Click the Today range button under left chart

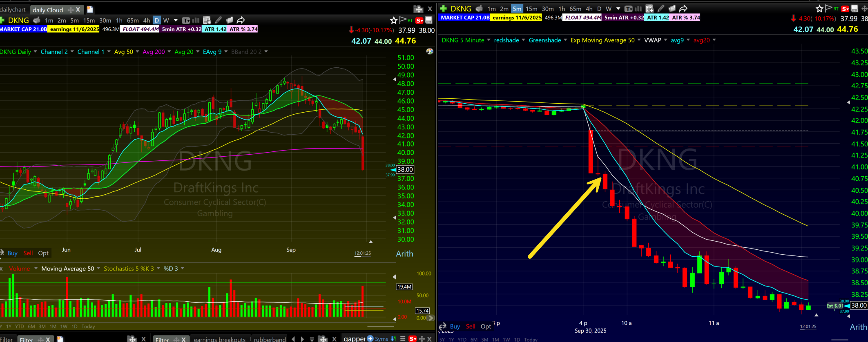point(88,326)
